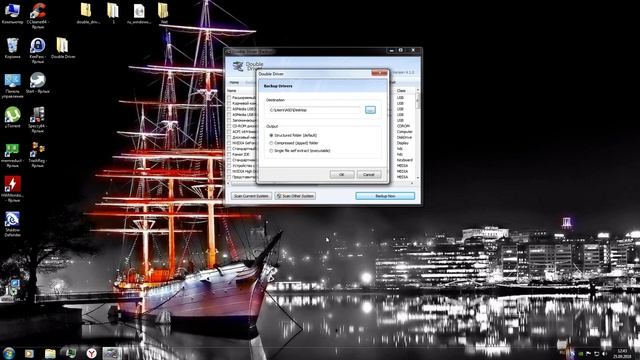Launch the TrashReg desktop shortcut
The image size is (640, 360).
[x=38, y=155]
